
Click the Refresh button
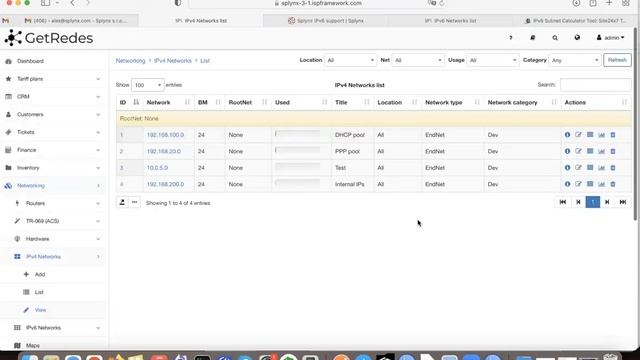(617, 60)
